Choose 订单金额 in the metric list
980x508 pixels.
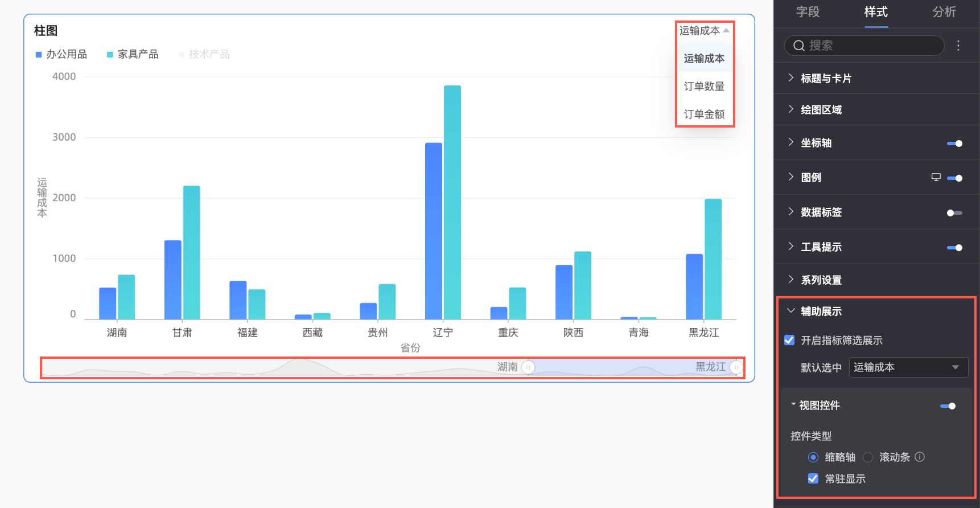(705, 114)
